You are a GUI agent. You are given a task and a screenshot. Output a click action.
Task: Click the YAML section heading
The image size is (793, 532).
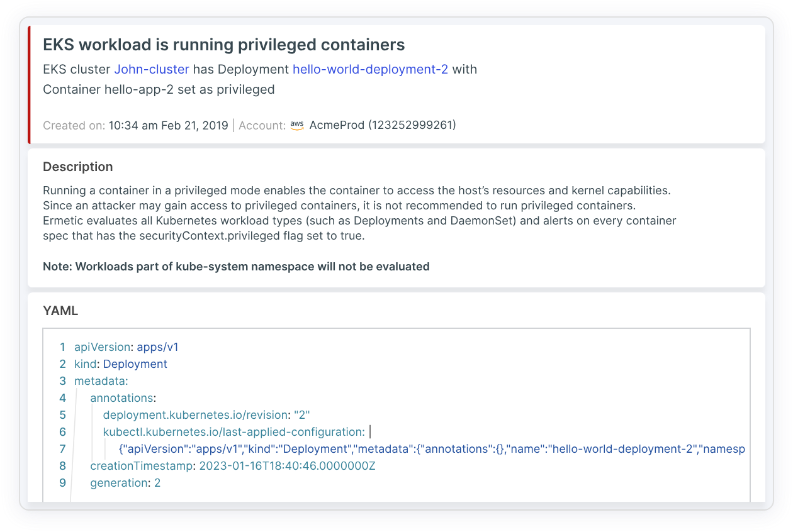[x=60, y=310]
